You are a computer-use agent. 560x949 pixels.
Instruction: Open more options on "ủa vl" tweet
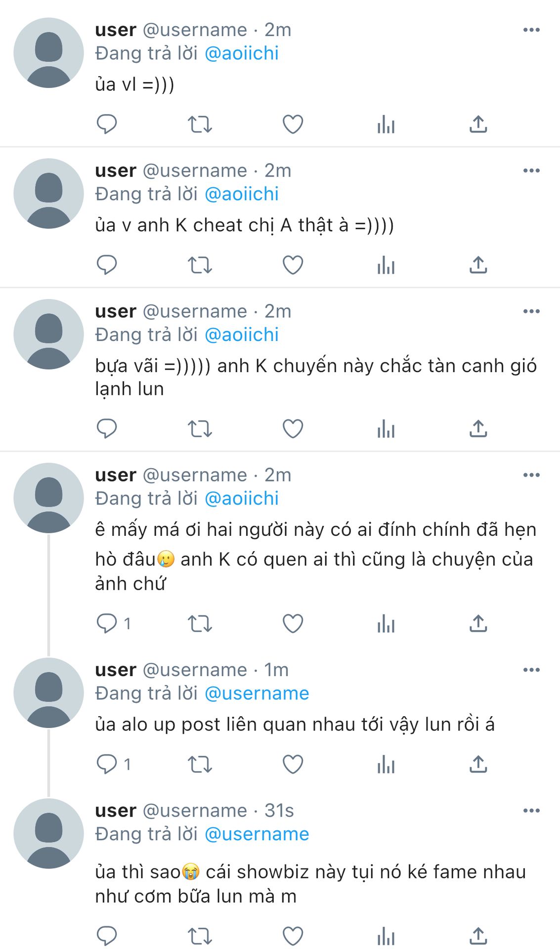(x=531, y=30)
